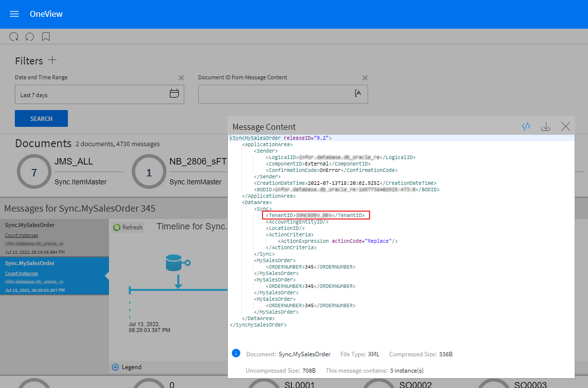The image size is (588, 388).
Task: Select the JMS_ALL document circle with 7
Action: pyautogui.click(x=34, y=172)
